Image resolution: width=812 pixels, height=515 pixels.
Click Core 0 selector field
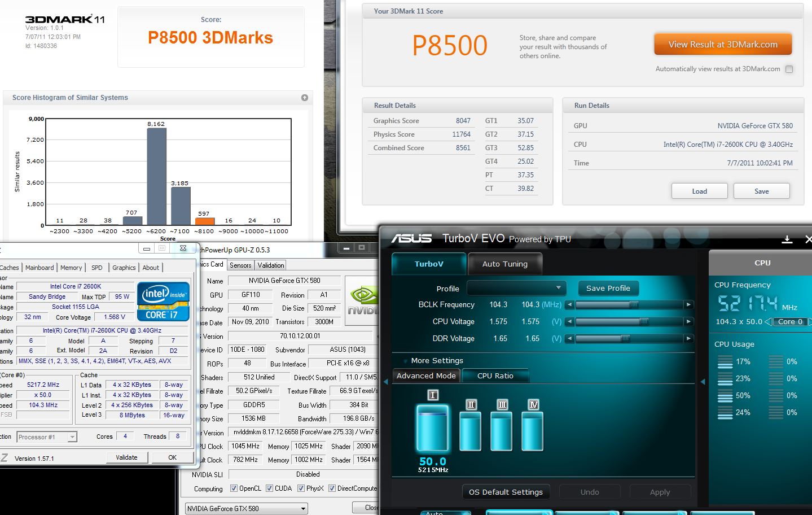pos(790,322)
